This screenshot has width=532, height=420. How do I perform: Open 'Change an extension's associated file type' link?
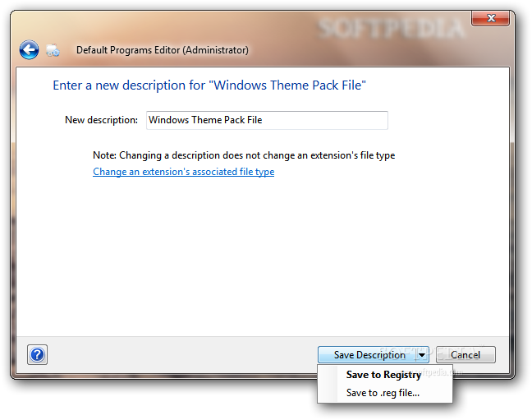pyautogui.click(x=184, y=172)
